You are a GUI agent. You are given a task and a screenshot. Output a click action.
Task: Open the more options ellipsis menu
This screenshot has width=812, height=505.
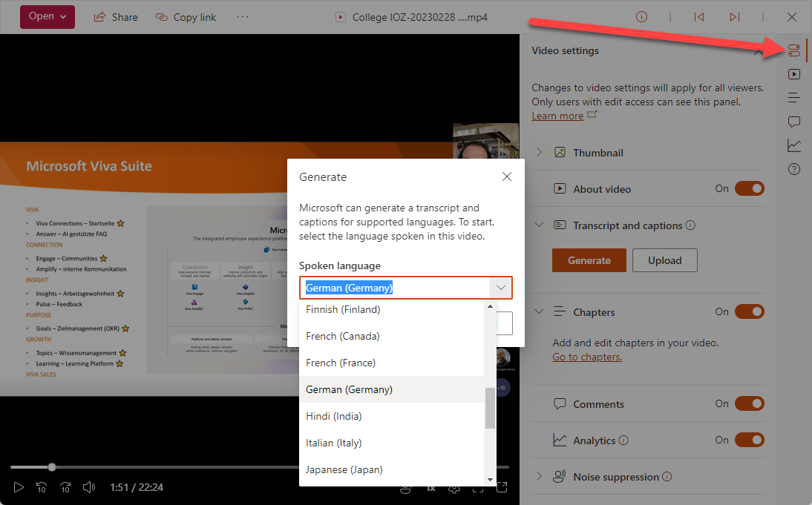[x=243, y=17]
